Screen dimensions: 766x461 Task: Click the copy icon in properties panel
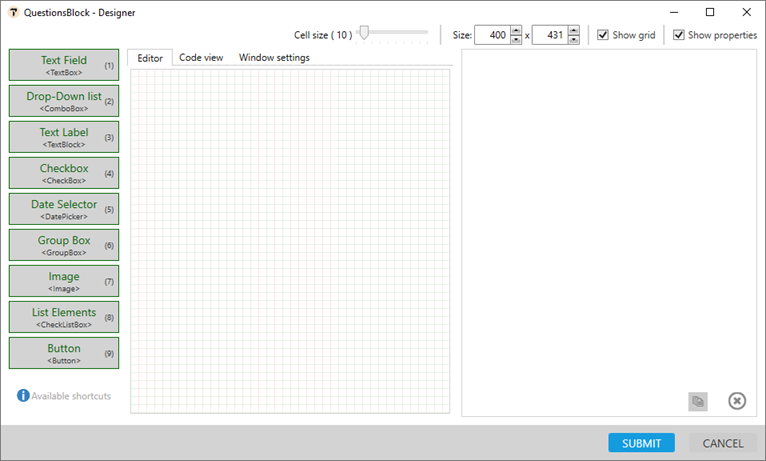point(698,401)
